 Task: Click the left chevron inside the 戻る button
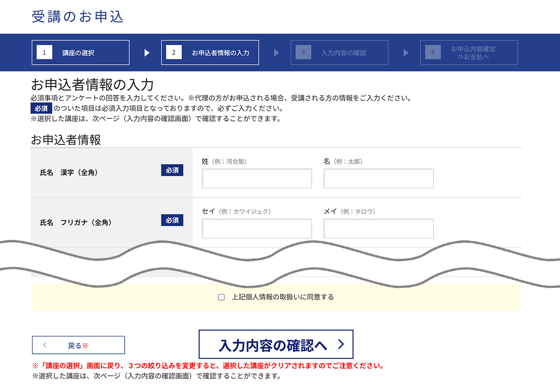[x=44, y=344]
